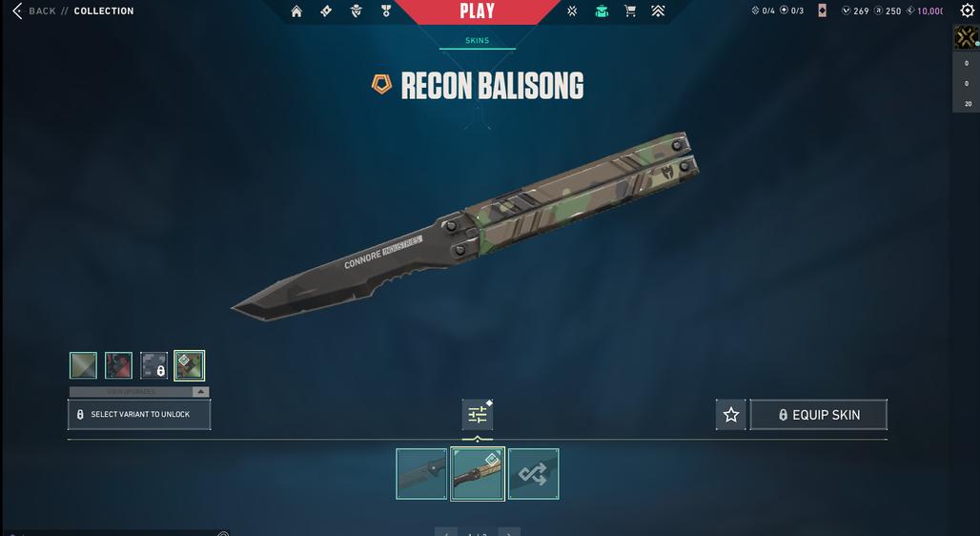Open the Agents icon in top nav
Image resolution: width=980 pixels, height=536 pixels.
coord(357,10)
